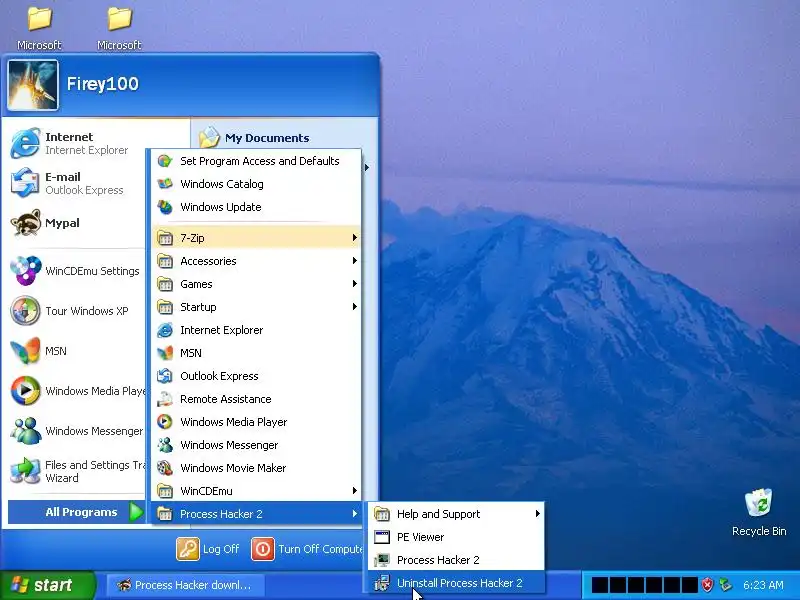Expand Help and Support submenu

point(456,514)
